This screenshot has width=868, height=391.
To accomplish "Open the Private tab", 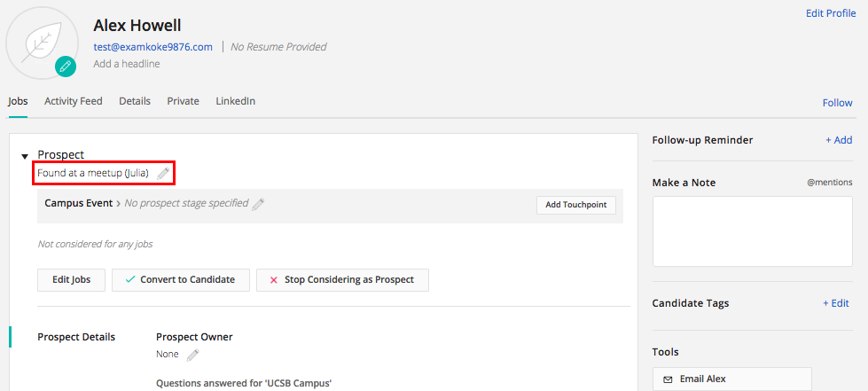I will [184, 101].
